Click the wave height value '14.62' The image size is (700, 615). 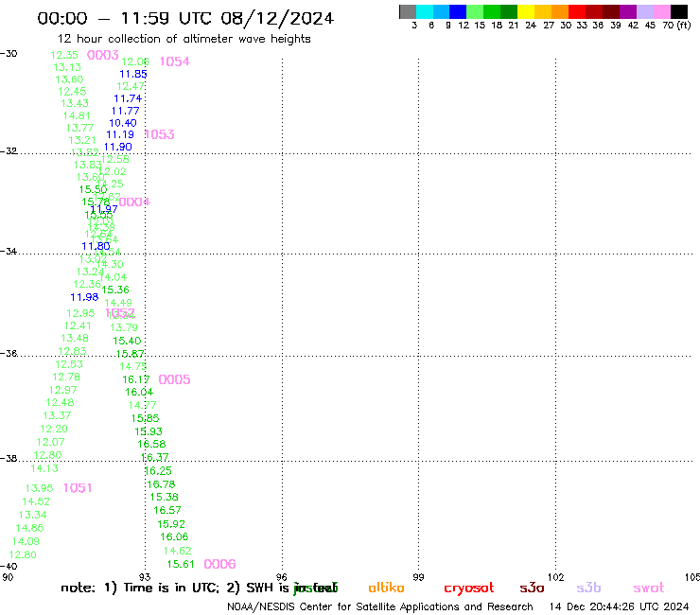pos(177,551)
